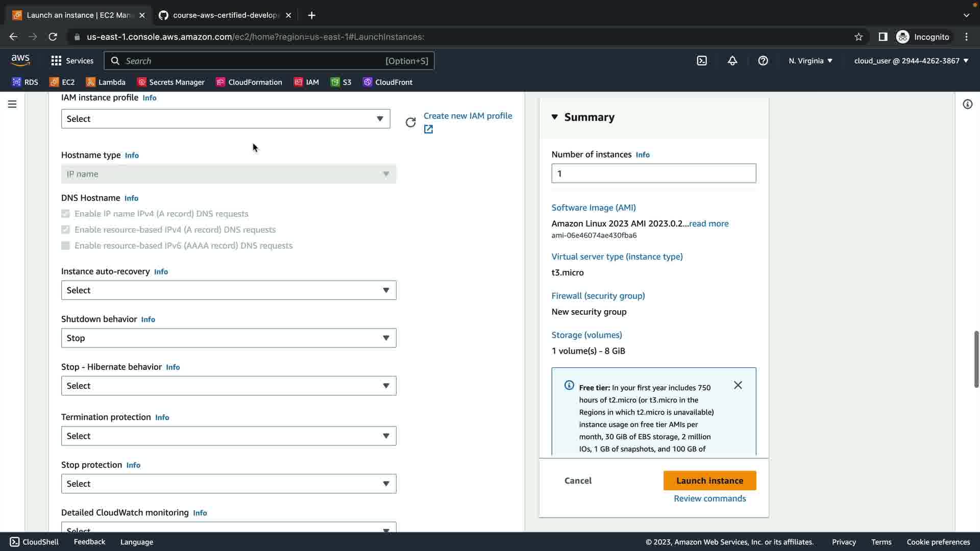Screen dimensions: 980x551
Task: Open the N. Virginia region menu
Action: (810, 61)
